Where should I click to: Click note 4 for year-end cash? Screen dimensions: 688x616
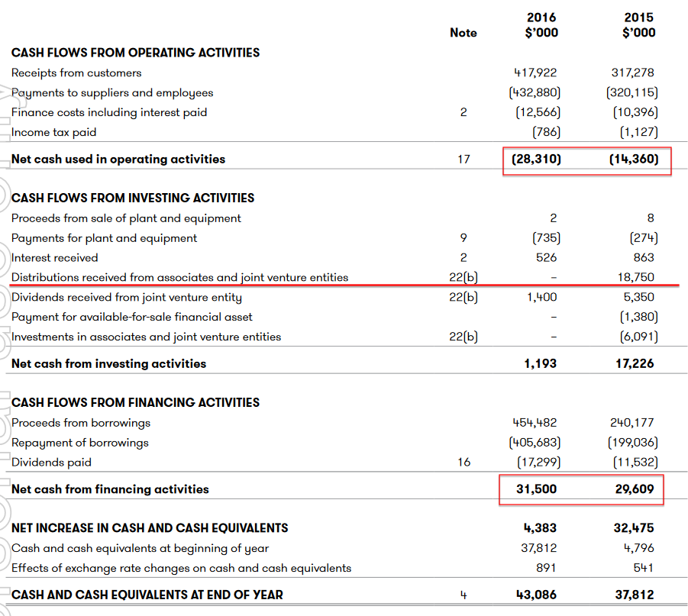click(464, 595)
